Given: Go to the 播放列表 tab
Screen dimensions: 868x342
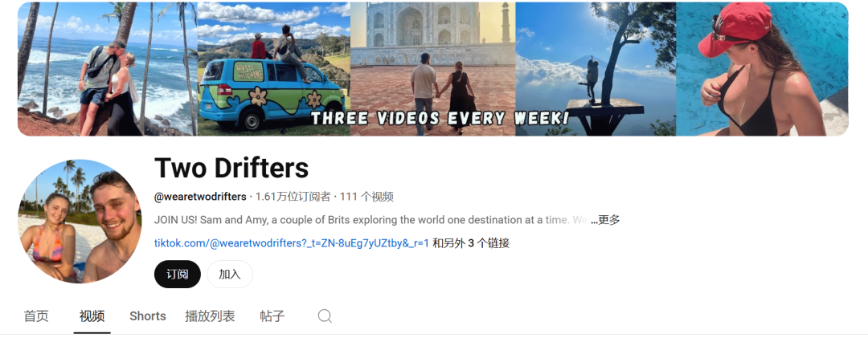Looking at the screenshot, I should tap(210, 316).
